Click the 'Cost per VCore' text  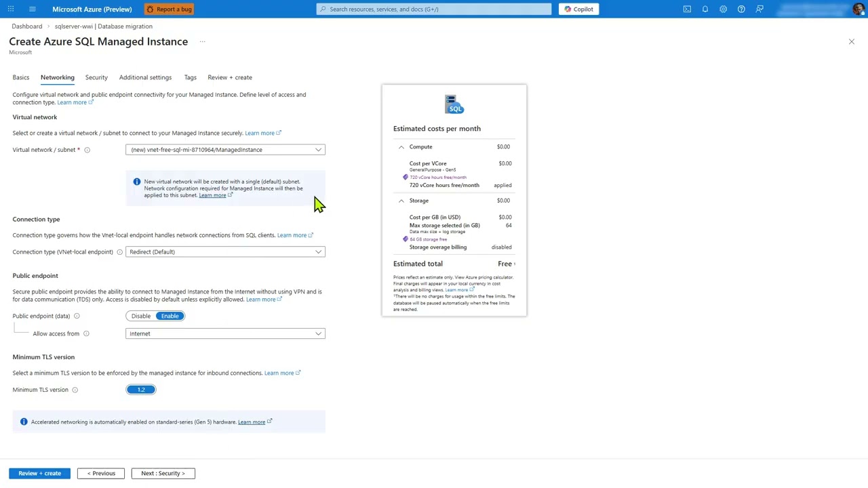click(428, 163)
